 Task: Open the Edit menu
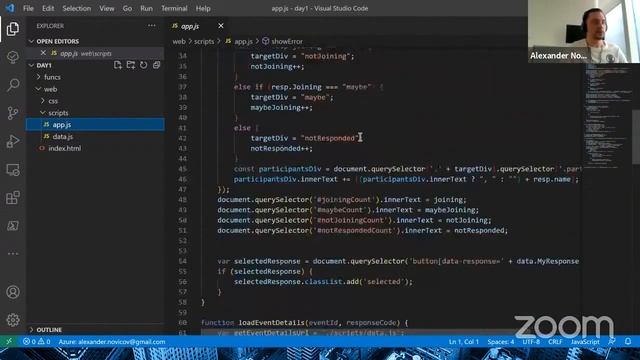(x=48, y=8)
